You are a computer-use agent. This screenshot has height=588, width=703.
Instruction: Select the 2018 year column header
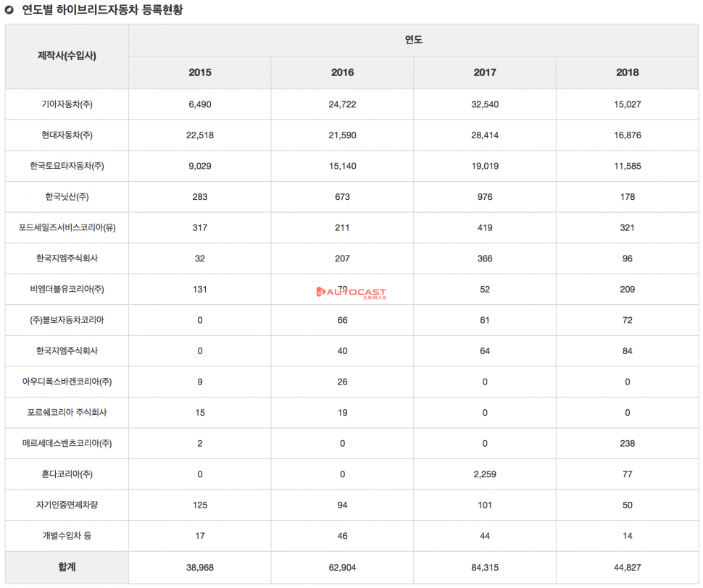(x=628, y=72)
